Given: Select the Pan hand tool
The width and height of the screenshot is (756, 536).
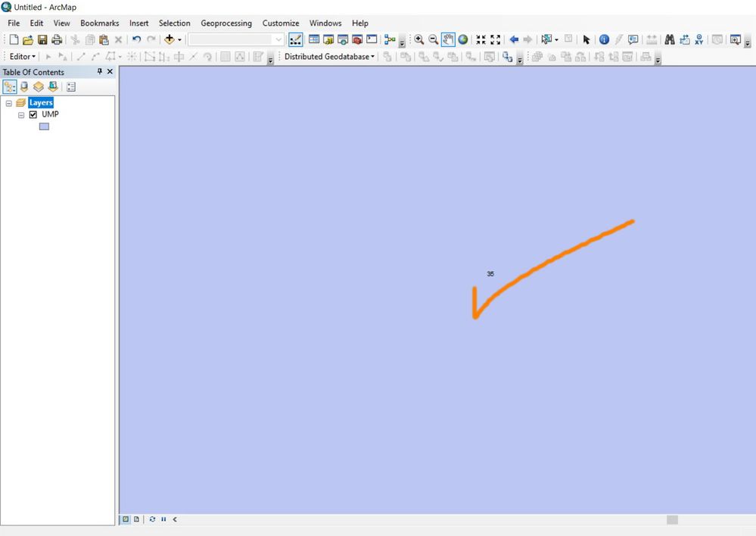Looking at the screenshot, I should [x=448, y=39].
